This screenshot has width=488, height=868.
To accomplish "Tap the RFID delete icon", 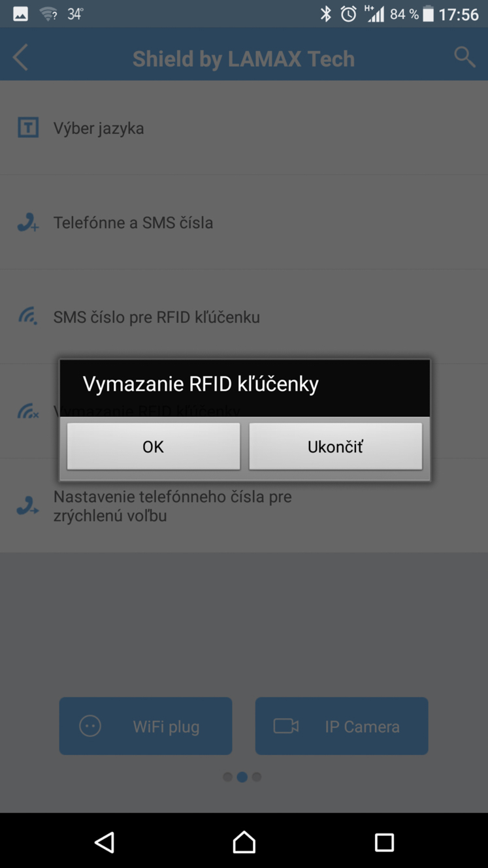I will (x=28, y=412).
